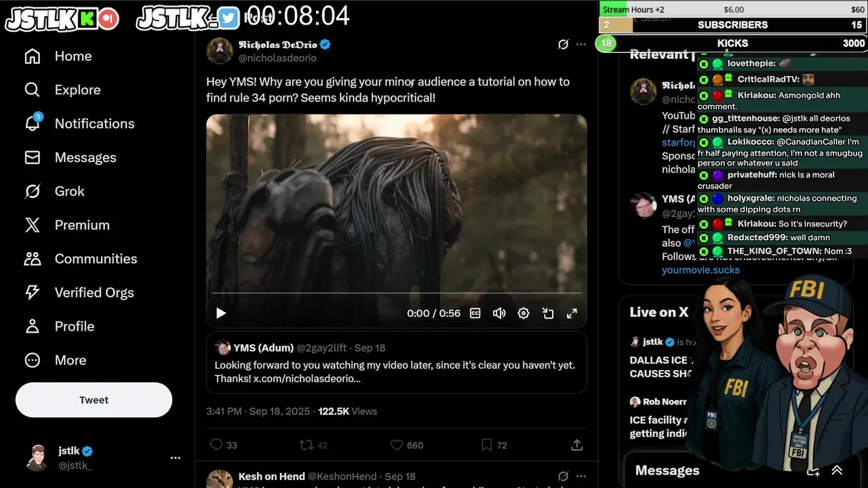Click jstlk profile avatar at bottom left
Screen dimensions: 868x488
pyautogui.click(x=37, y=457)
